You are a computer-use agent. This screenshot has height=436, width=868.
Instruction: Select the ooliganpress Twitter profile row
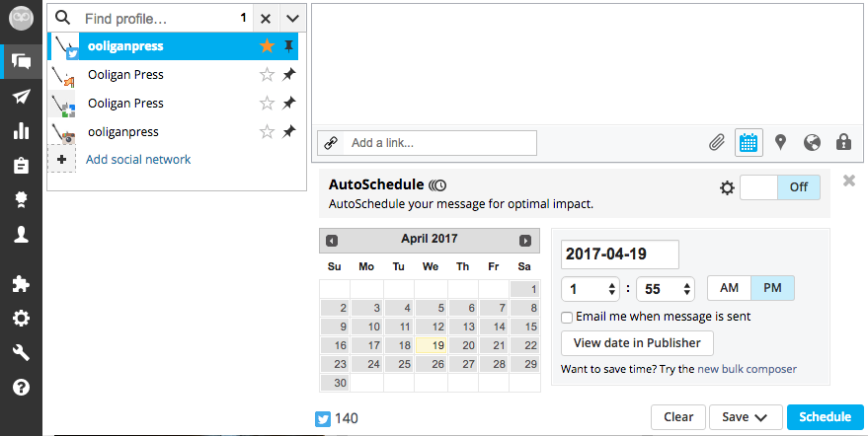[x=173, y=46]
